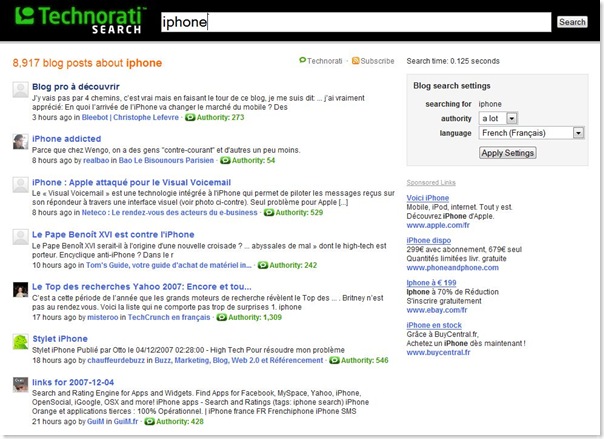Visit blog 'Bao Le Bisounours Parisien'
Screen dimensions: 604x439
[166, 161]
